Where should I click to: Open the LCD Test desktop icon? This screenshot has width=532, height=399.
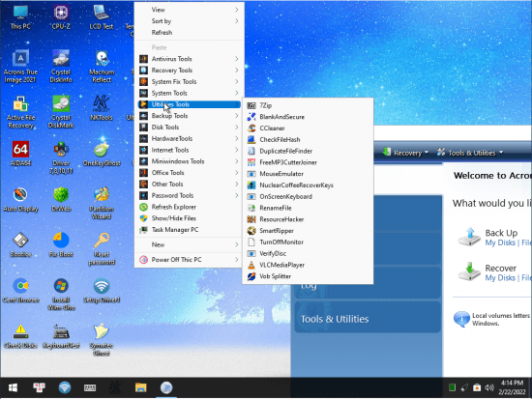click(x=102, y=17)
